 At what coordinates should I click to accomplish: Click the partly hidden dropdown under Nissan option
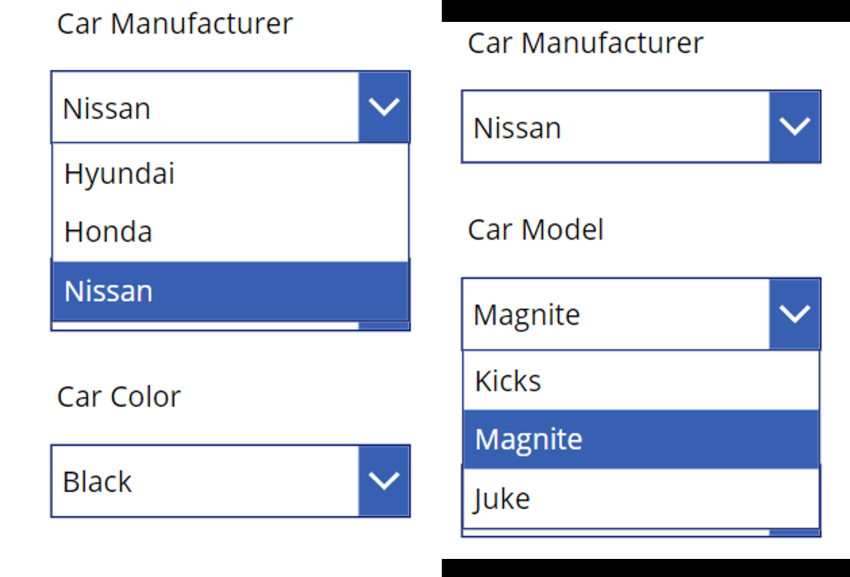click(230, 325)
